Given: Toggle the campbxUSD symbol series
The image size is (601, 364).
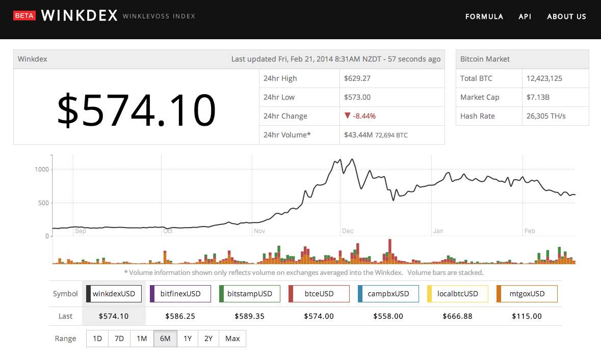Looking at the screenshot, I should [x=388, y=294].
